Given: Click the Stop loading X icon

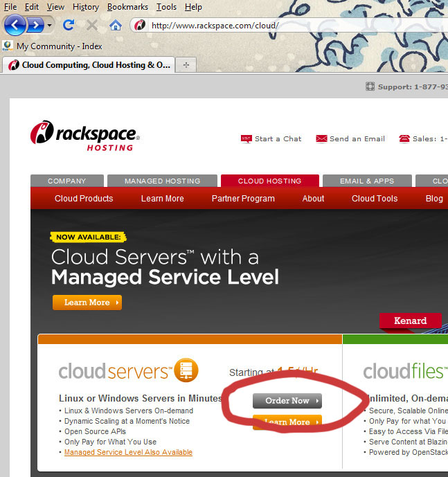Looking at the screenshot, I should [91, 25].
